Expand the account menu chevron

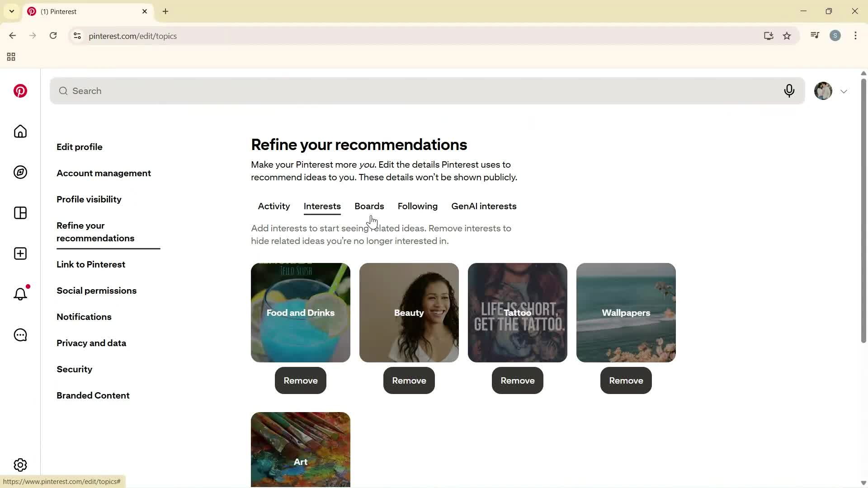tap(844, 91)
